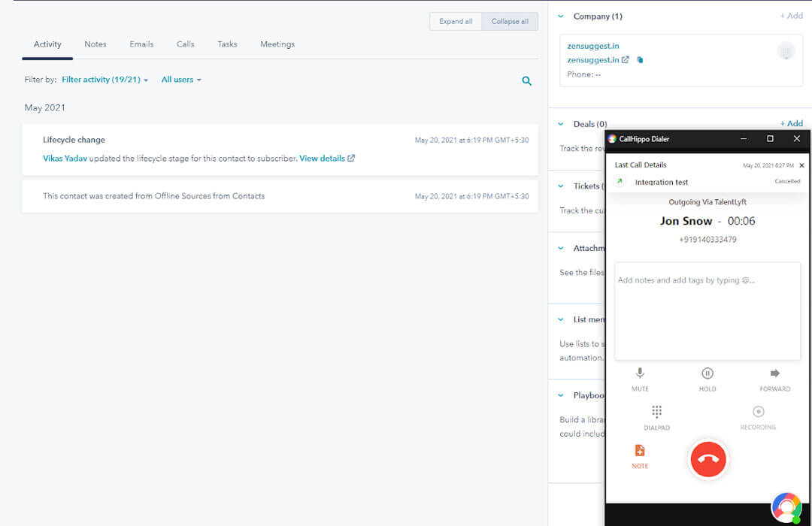Open the Emails tab
This screenshot has height=526, width=812.
(x=141, y=44)
